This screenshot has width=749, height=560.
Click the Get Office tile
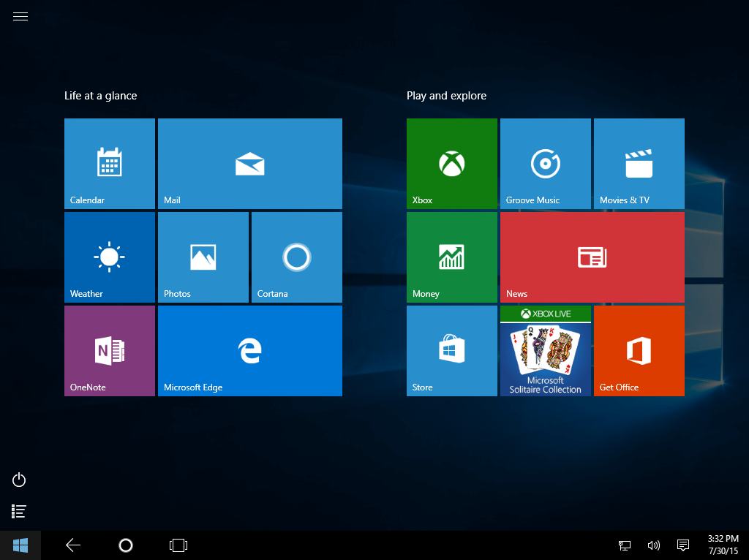pos(639,351)
